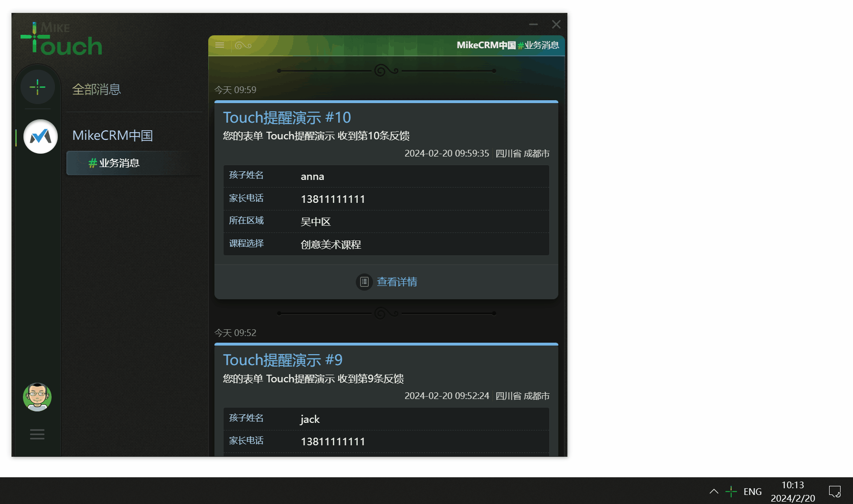Open the Touch提醒演示 #9 title
Image resolution: width=853 pixels, height=504 pixels.
point(283,360)
